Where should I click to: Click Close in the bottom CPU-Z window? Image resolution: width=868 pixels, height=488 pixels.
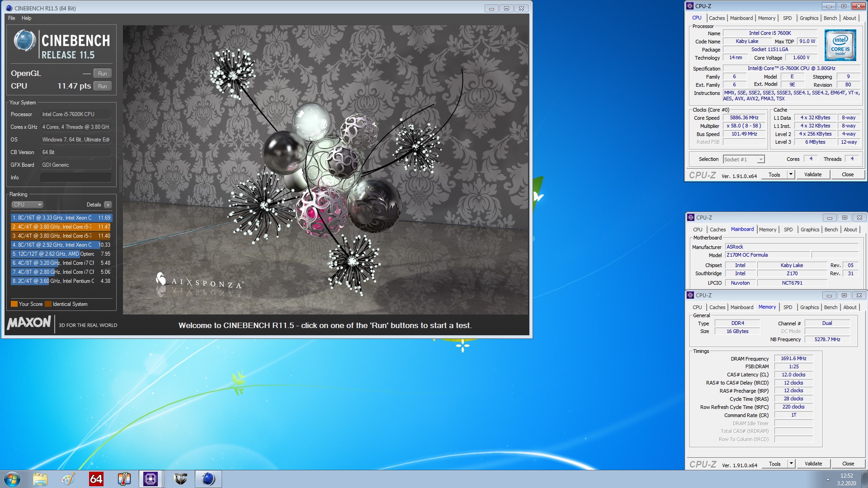pos(848,464)
